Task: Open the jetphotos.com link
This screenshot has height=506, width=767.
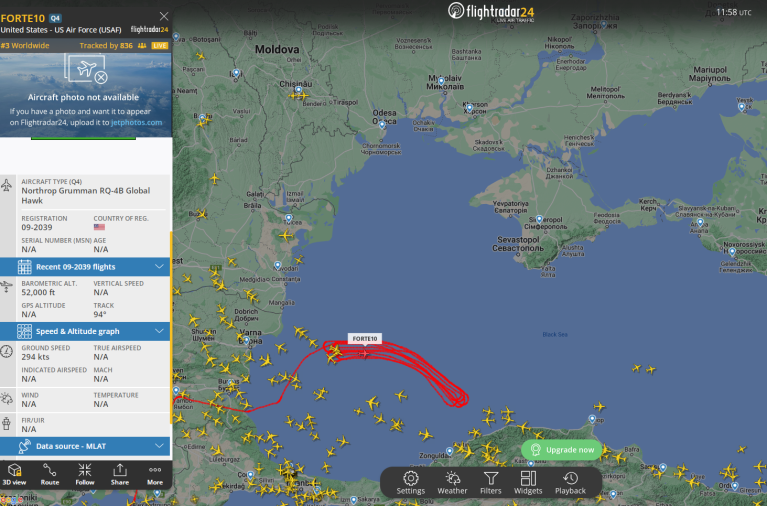Action: pyautogui.click(x=136, y=122)
